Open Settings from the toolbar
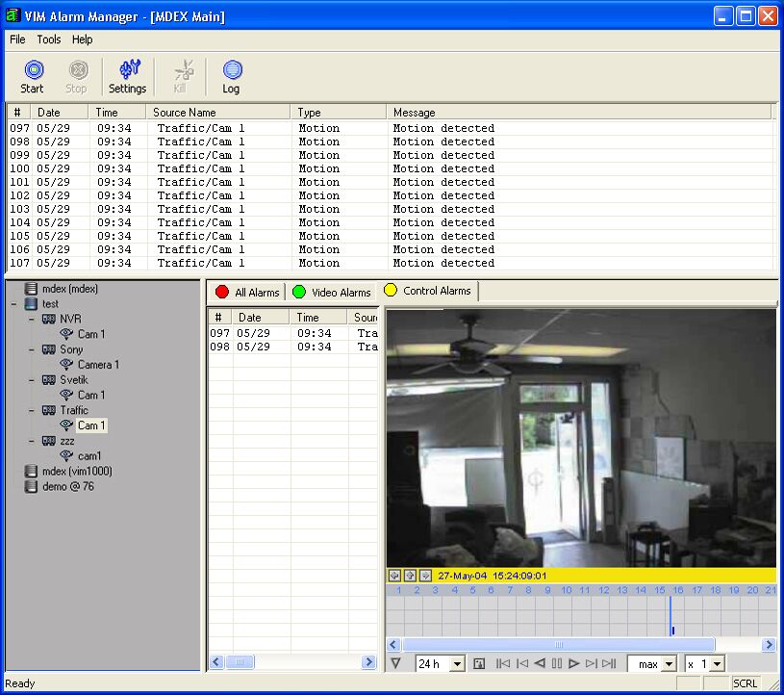The image size is (784, 695). 128,77
